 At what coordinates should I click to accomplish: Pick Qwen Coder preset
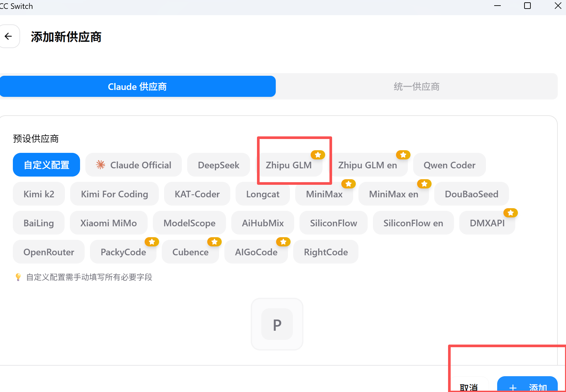449,165
